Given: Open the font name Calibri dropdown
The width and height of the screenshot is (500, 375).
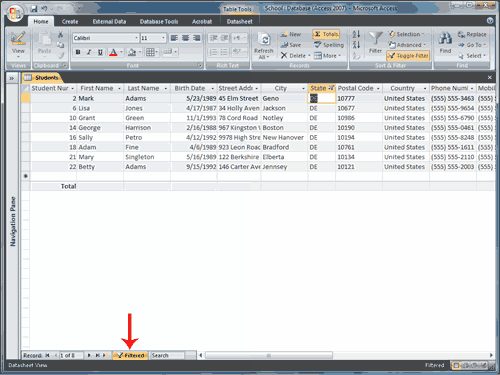Looking at the screenshot, I should 136,38.
